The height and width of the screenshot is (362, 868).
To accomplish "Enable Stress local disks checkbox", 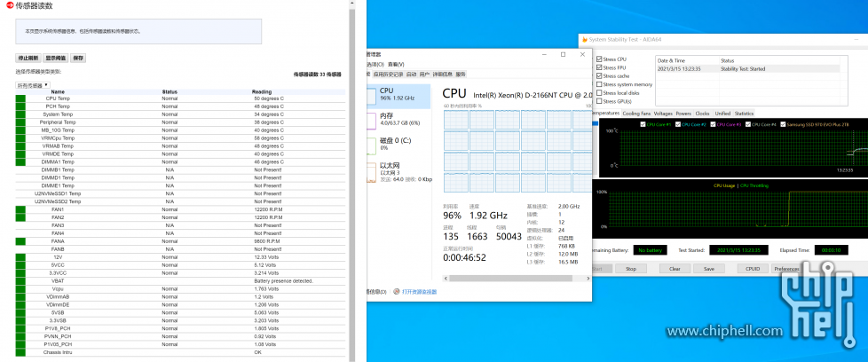I will (x=599, y=93).
